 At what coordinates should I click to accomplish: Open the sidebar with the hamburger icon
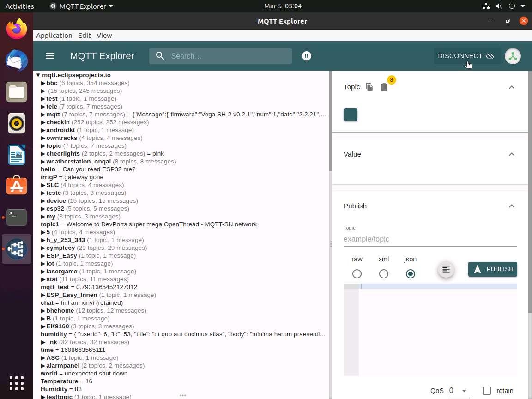[x=50, y=56]
